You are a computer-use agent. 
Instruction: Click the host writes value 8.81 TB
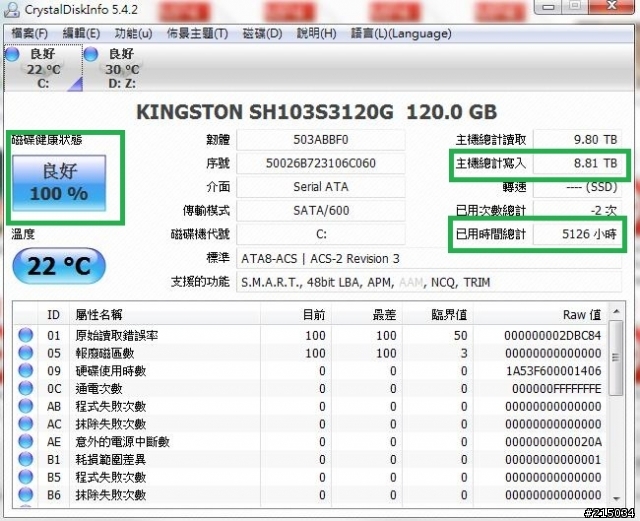coord(578,163)
